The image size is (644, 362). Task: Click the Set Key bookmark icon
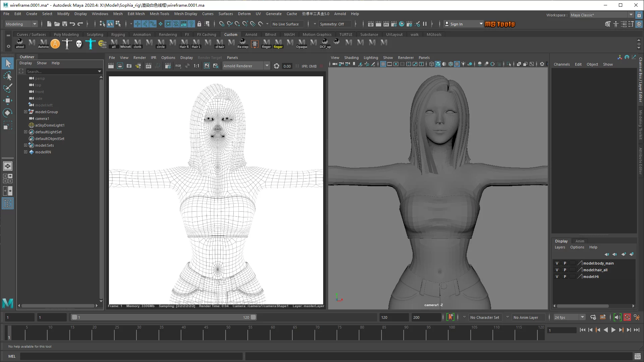pyautogui.click(x=451, y=317)
